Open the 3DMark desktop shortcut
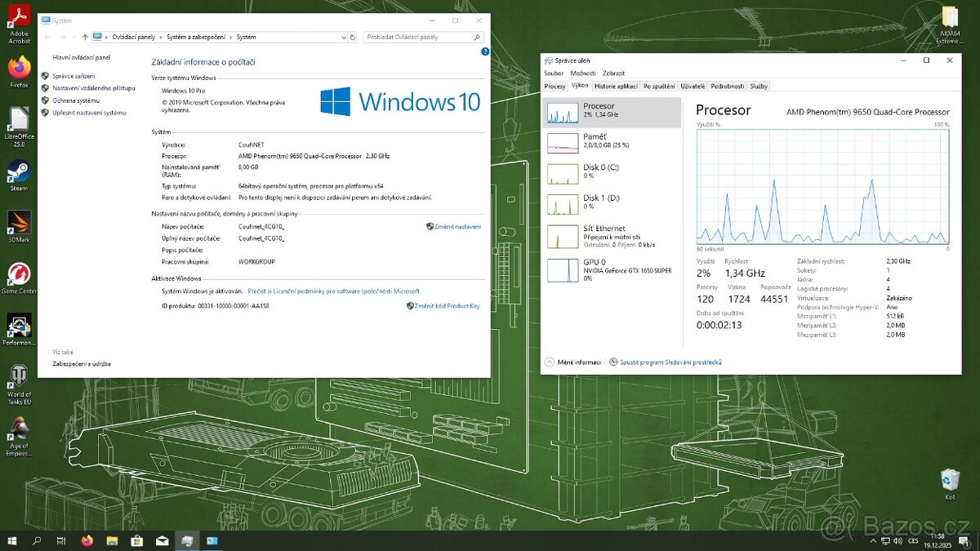The image size is (980, 551). tap(18, 224)
